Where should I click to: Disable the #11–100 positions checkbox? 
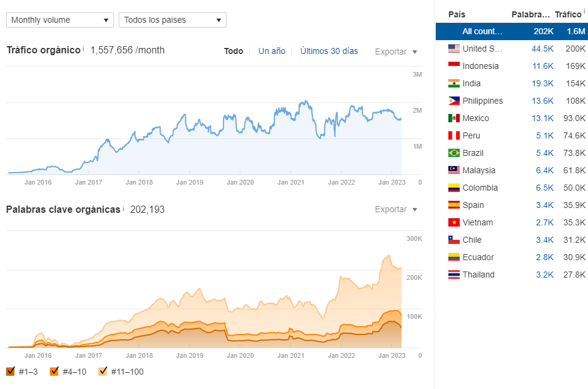coord(102,372)
